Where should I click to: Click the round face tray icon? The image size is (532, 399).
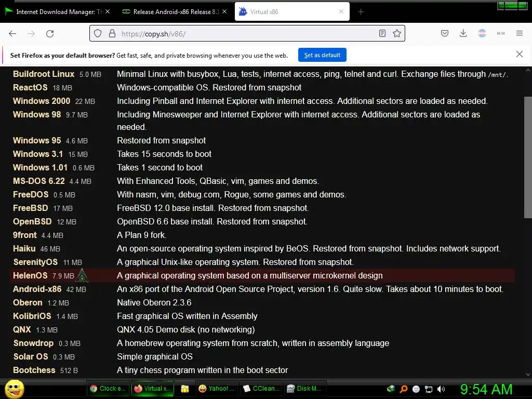(x=416, y=389)
